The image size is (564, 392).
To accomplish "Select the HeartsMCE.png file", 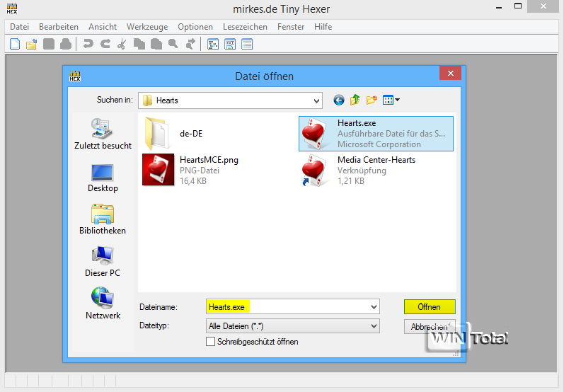I will coord(190,170).
